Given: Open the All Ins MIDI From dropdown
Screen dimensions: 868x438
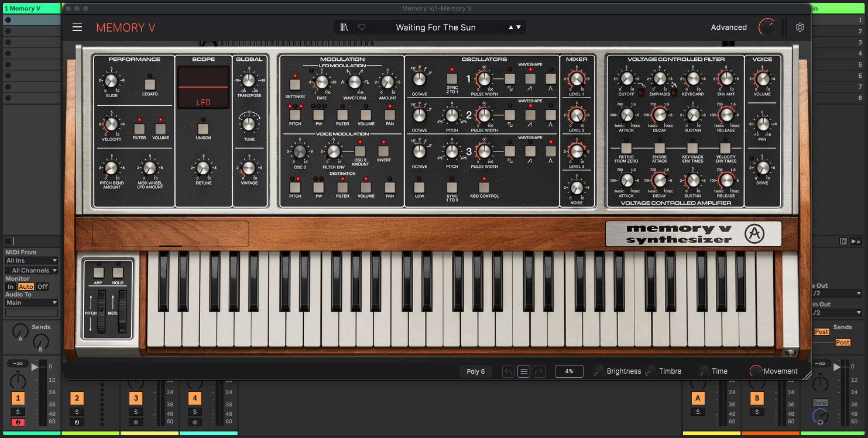Looking at the screenshot, I should 32,260.
